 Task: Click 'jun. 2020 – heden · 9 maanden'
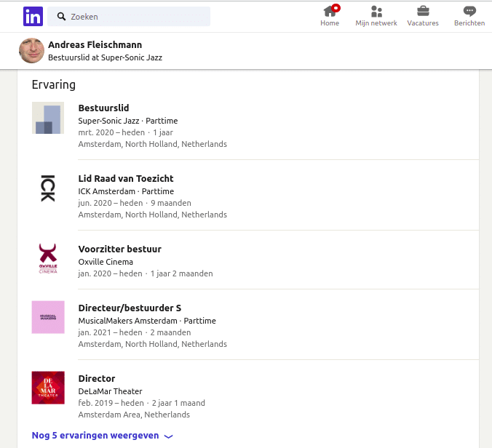[135, 203]
